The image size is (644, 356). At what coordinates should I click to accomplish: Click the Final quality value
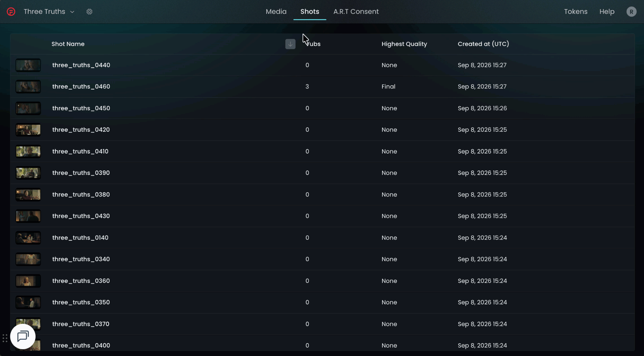point(388,86)
